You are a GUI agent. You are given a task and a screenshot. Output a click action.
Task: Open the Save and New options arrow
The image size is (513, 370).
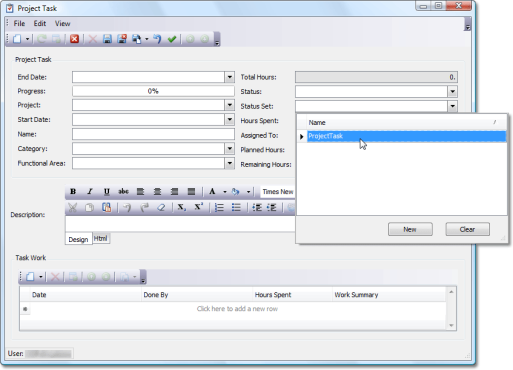(147, 39)
